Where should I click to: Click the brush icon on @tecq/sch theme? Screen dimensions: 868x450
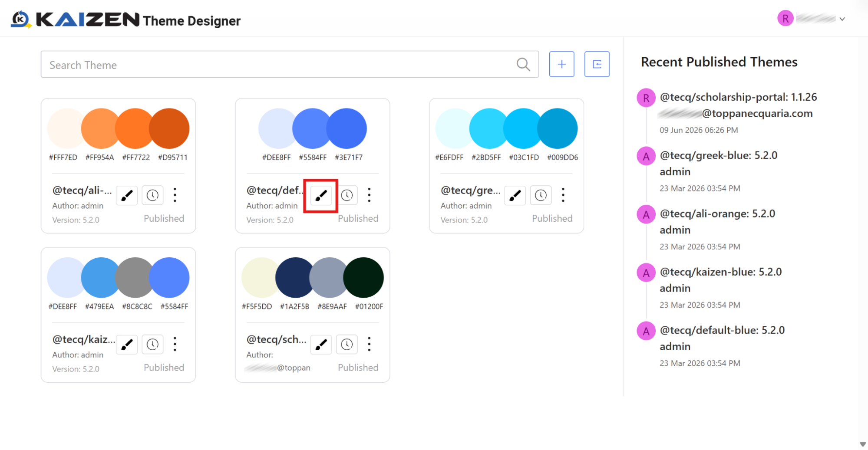321,345
